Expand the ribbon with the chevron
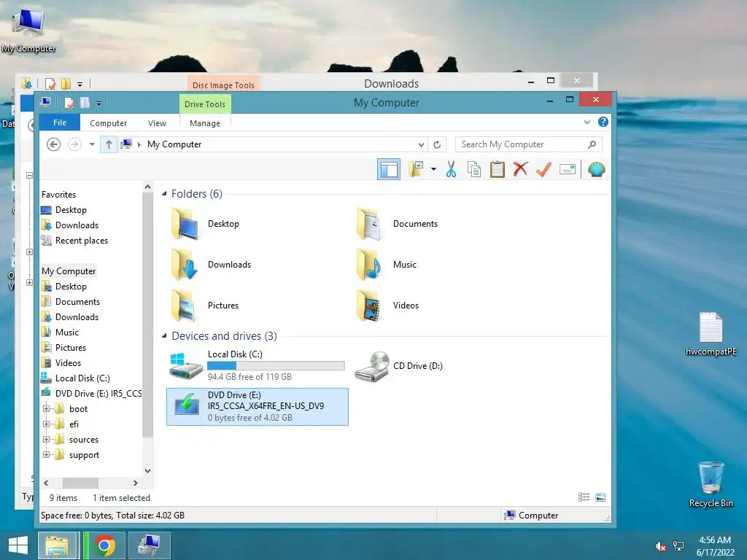This screenshot has height=560, width=747. tap(587, 122)
